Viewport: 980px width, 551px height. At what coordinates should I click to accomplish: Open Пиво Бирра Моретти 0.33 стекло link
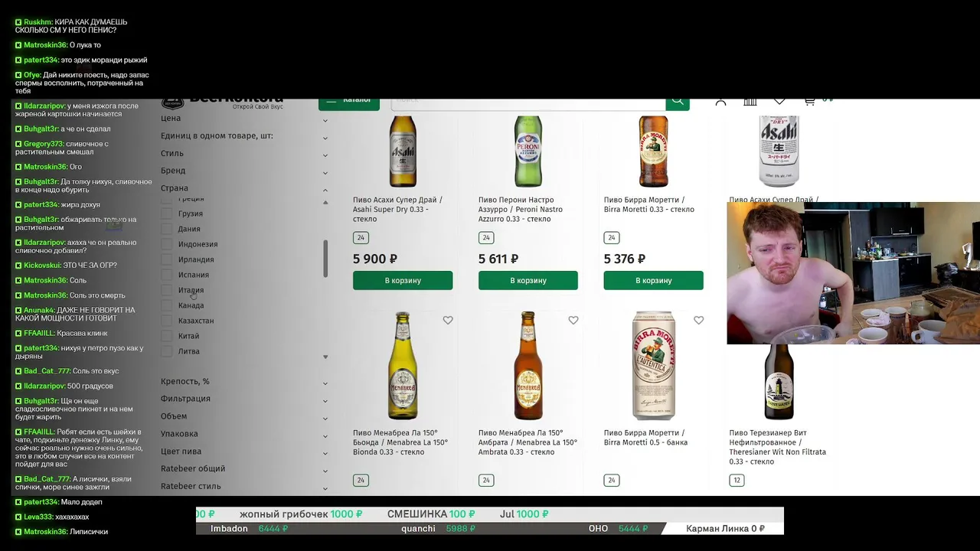pos(649,205)
